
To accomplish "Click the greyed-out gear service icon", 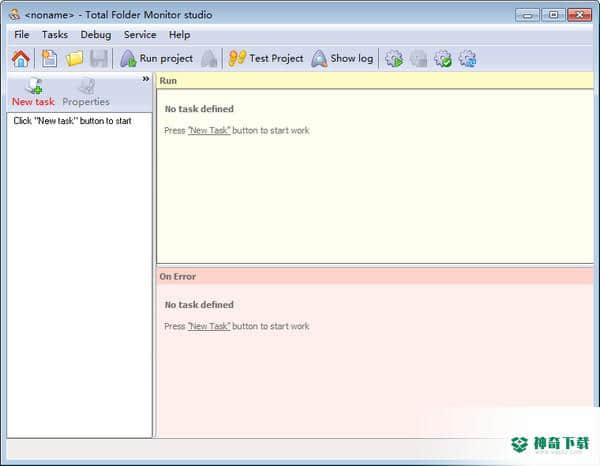I will (418, 59).
